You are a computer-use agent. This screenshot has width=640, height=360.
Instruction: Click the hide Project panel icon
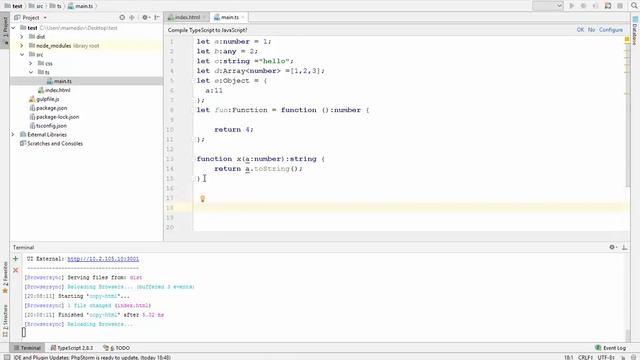coord(157,18)
